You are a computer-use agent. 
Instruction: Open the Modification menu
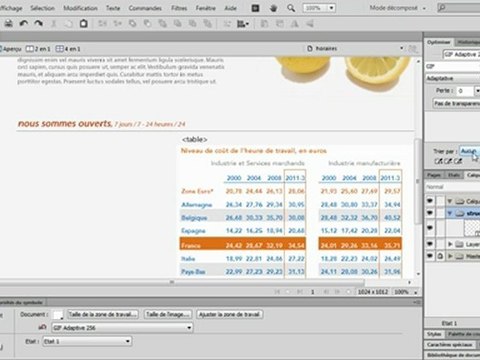(80, 8)
